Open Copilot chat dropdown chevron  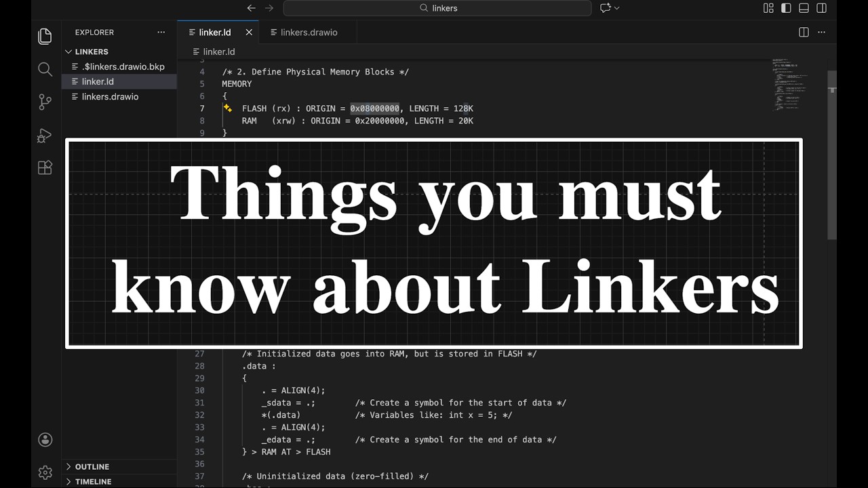point(616,8)
